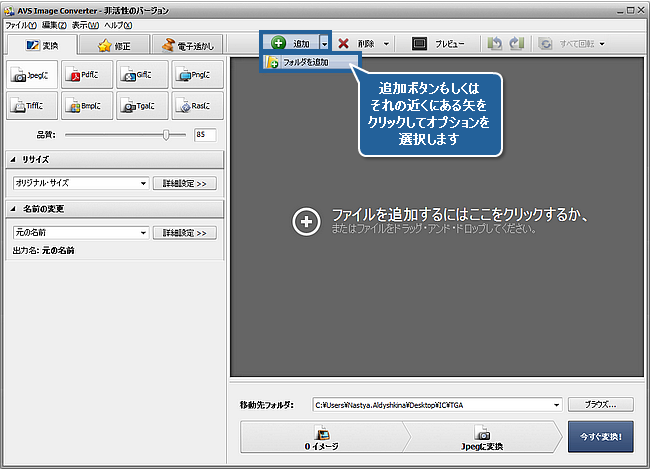Screen dimensions: 650x469
Task: Switch to the 変換 tab
Action: (x=42, y=45)
